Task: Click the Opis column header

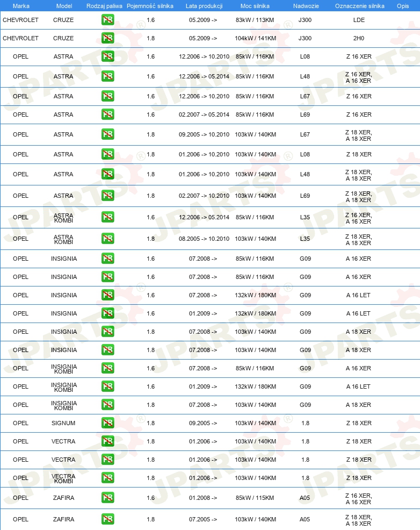Action: (403, 6)
